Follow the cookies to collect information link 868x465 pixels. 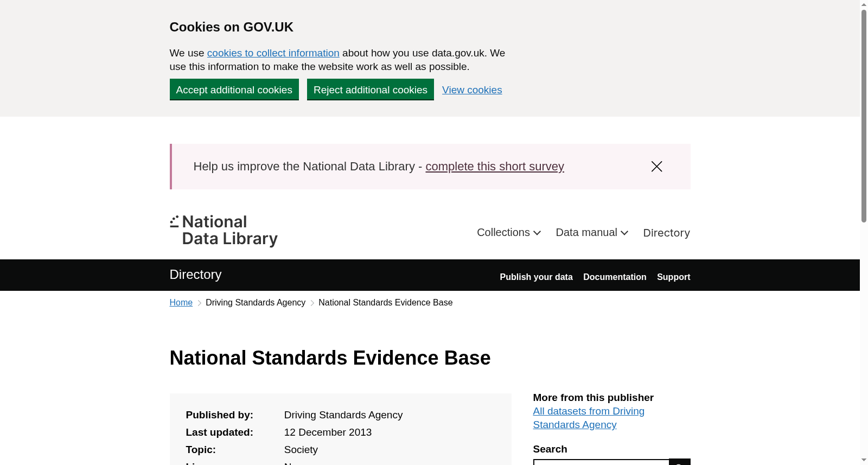pos(273,53)
